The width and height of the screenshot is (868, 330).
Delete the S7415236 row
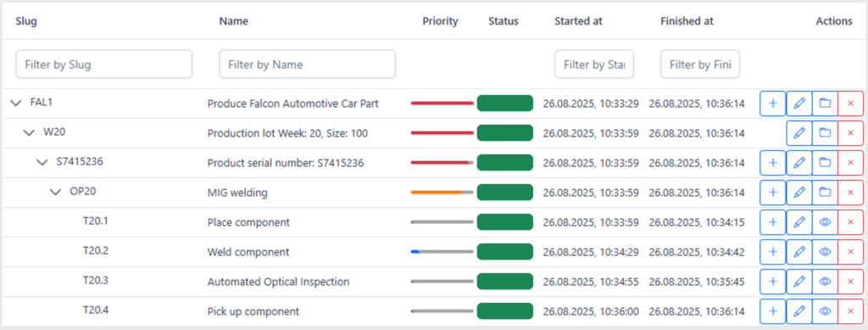click(851, 163)
